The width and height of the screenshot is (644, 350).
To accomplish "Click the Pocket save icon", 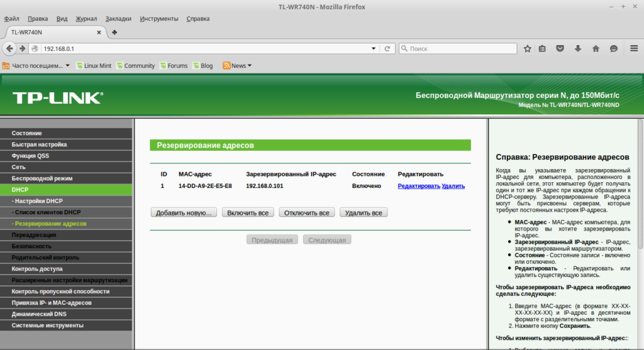I will pyautogui.click(x=560, y=48).
